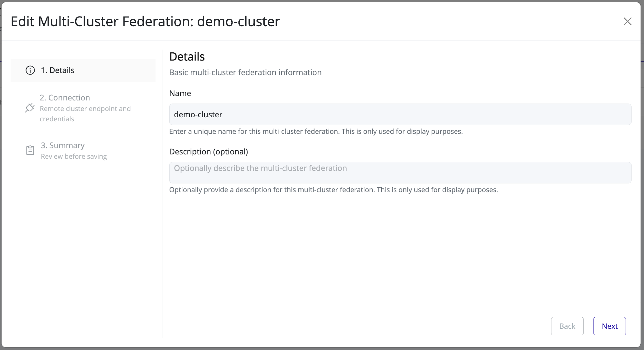The height and width of the screenshot is (350, 644).
Task: Focus the Description text area
Action: point(400,173)
